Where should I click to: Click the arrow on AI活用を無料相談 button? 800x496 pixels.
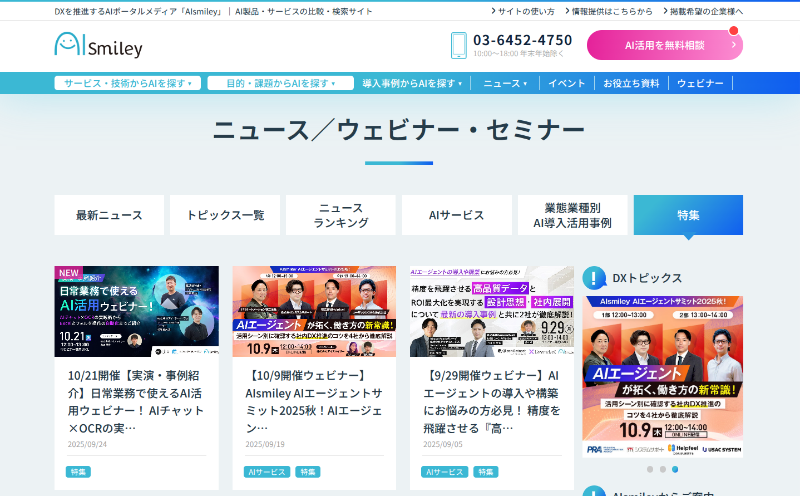[734, 45]
